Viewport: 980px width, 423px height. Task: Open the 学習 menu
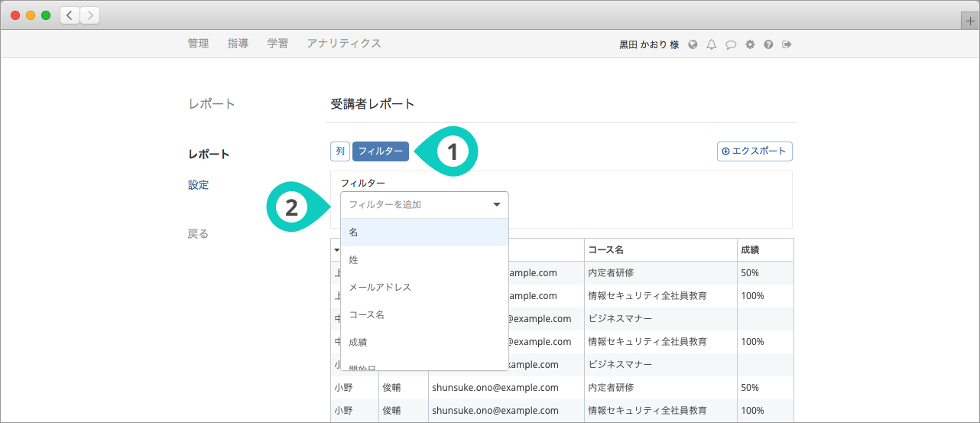pos(277,44)
